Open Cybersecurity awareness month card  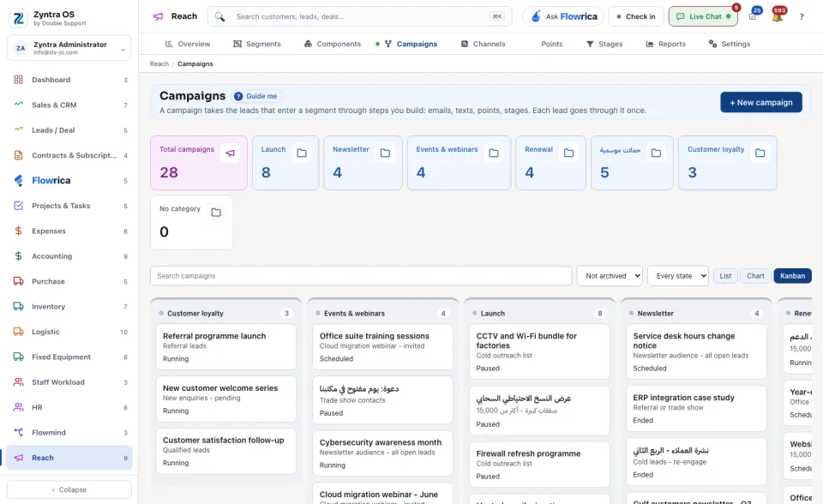point(382,453)
